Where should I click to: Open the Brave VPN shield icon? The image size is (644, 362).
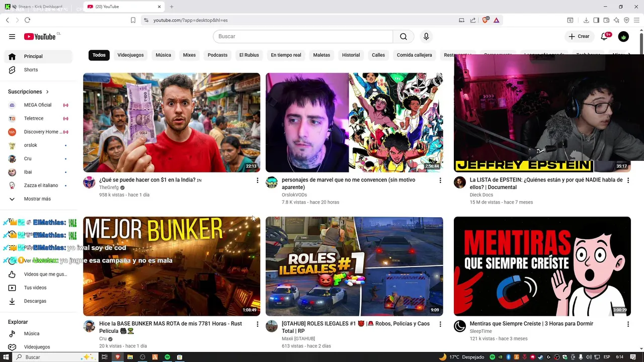[626, 20]
